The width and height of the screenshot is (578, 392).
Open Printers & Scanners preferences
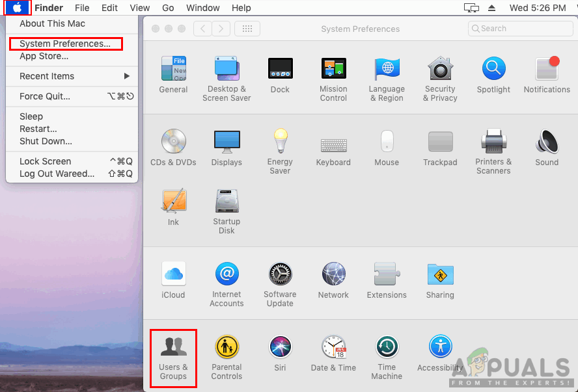[493, 151]
